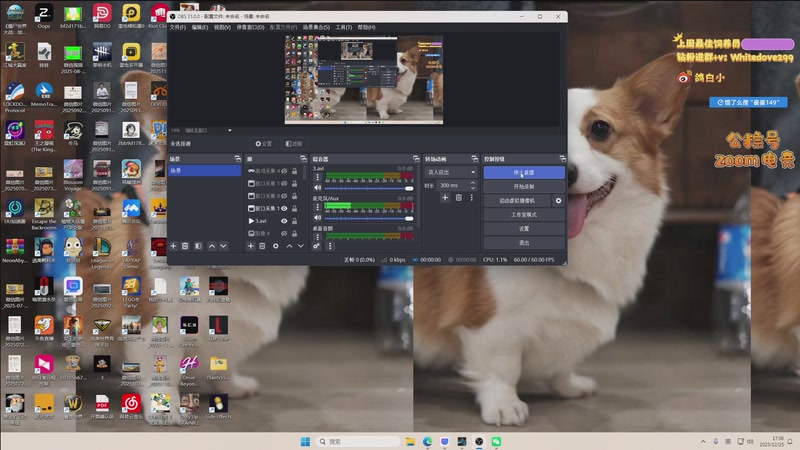Float the 混音器 dock panel via popout icon

[x=416, y=159]
